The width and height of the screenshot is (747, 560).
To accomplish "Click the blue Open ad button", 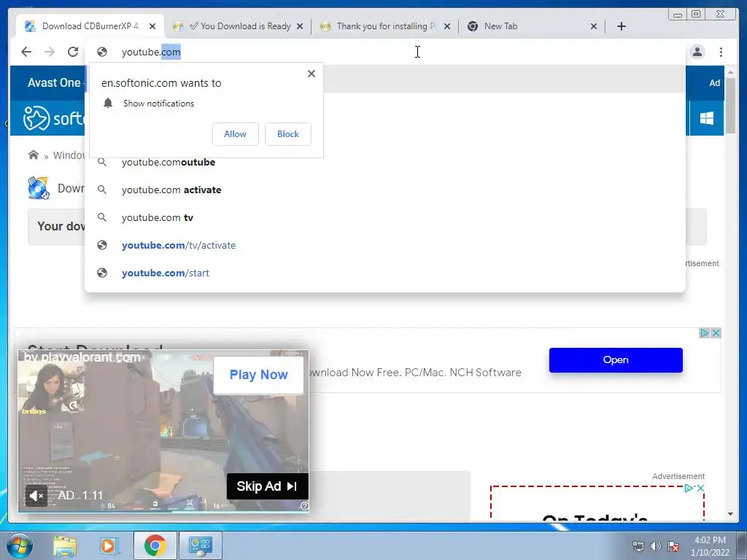I will (x=616, y=360).
